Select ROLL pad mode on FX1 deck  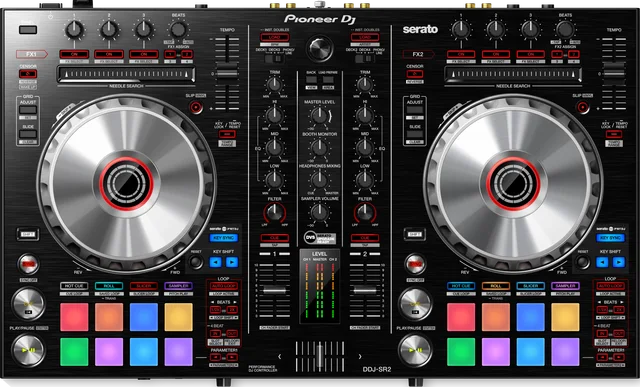(x=109, y=286)
